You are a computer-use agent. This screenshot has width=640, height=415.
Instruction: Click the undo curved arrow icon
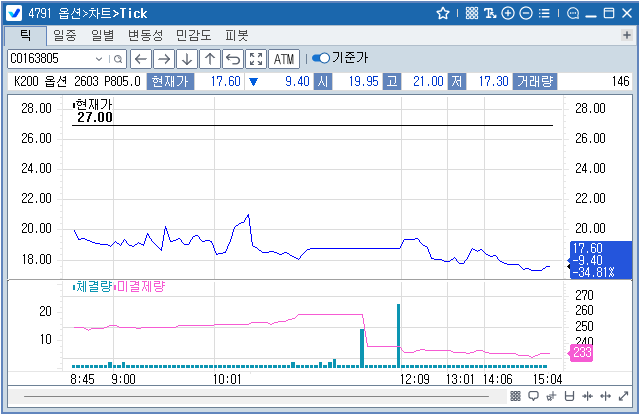point(233,58)
